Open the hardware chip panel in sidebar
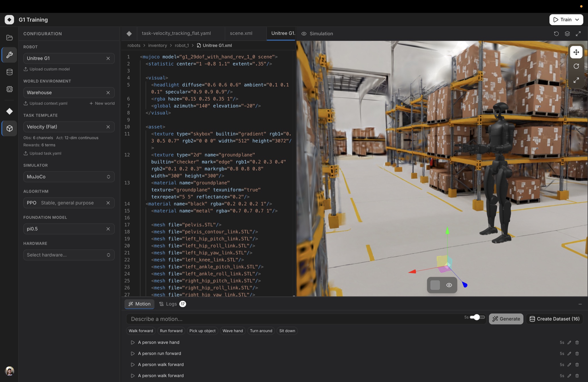 coord(9,89)
